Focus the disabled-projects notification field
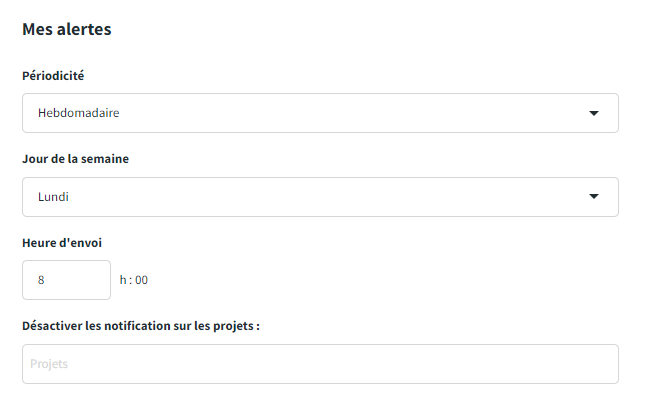The height and width of the screenshot is (414, 647). pyautogui.click(x=320, y=364)
